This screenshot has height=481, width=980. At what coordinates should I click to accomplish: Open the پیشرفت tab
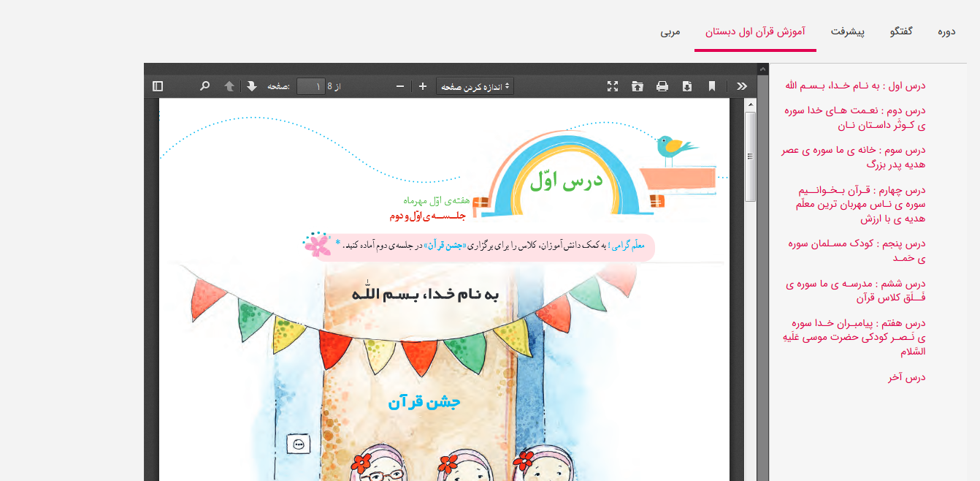point(848,32)
